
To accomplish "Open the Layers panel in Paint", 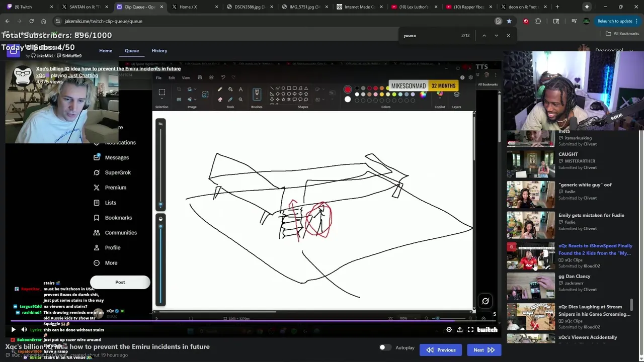I will 456,95.
